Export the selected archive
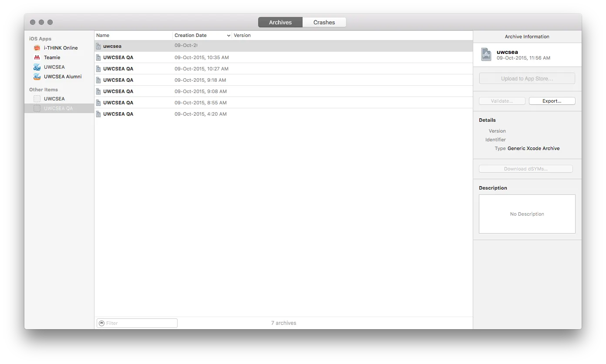The width and height of the screenshot is (606, 364). point(552,101)
